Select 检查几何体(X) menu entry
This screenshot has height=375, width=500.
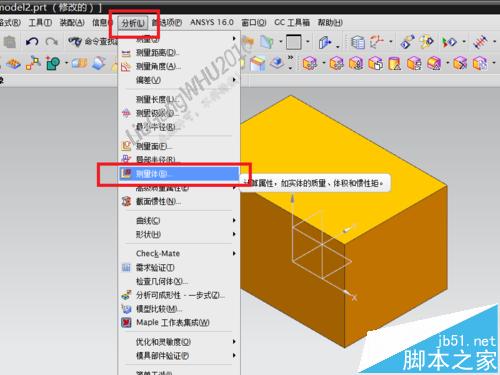179,281
